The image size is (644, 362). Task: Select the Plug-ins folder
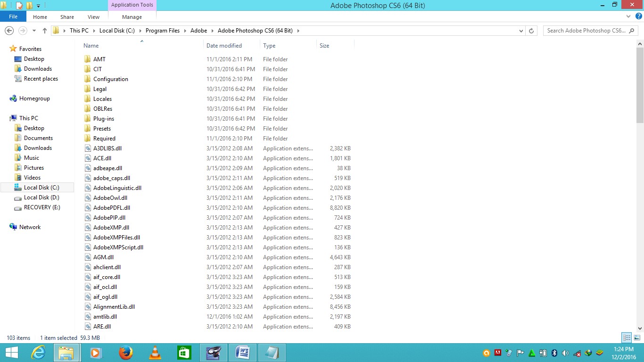pyautogui.click(x=104, y=119)
